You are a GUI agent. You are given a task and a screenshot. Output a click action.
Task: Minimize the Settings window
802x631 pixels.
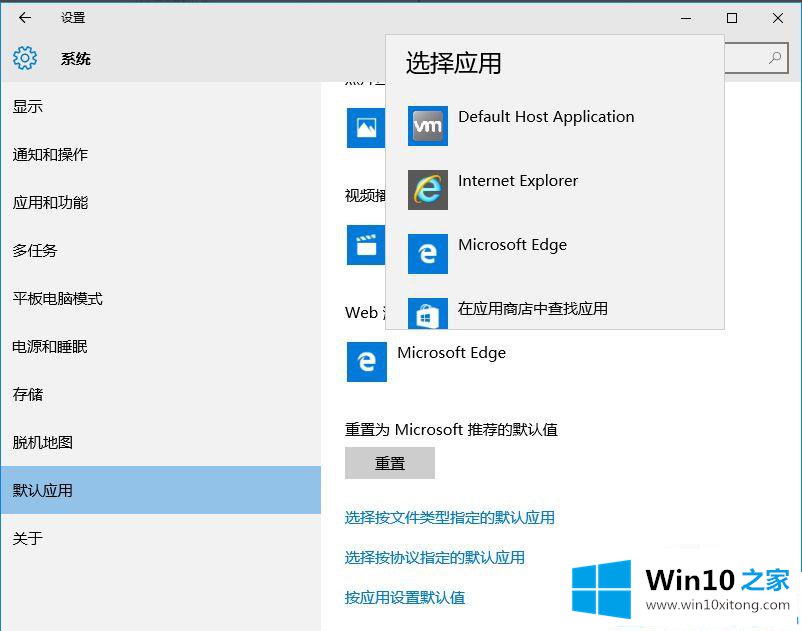pos(686,18)
